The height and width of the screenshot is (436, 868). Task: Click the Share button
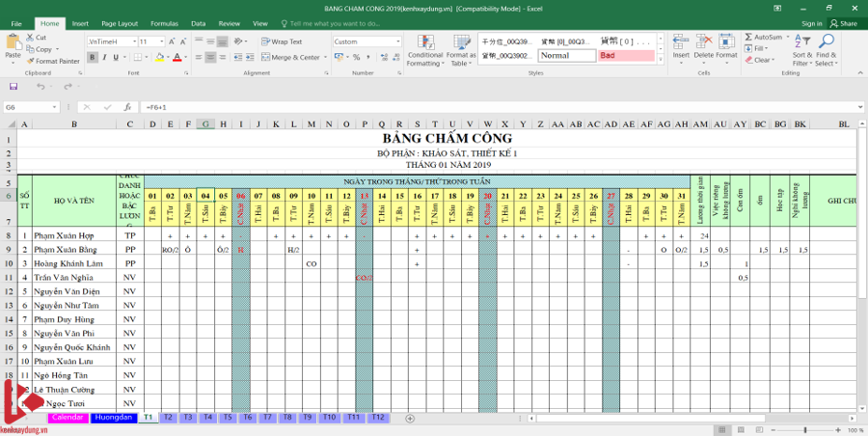[x=844, y=23]
